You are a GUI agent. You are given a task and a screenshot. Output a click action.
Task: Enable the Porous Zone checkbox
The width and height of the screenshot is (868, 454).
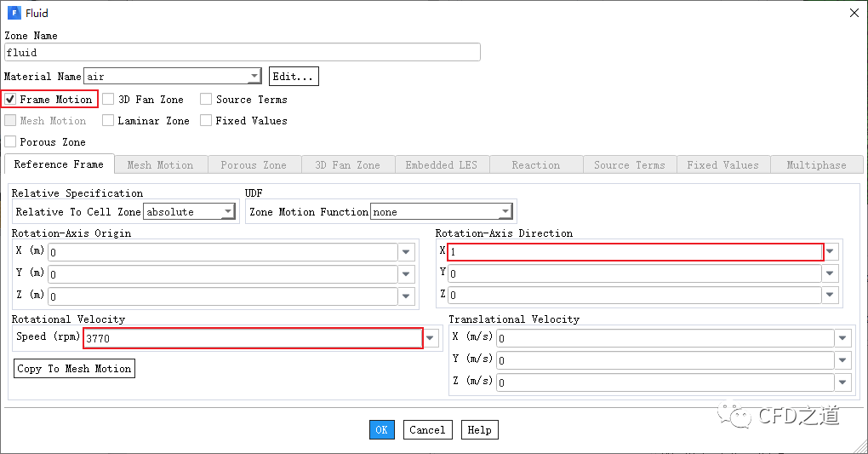(11, 142)
